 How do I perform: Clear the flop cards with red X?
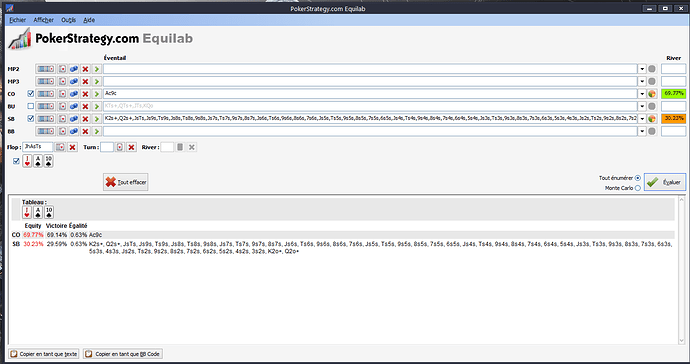(x=73, y=147)
